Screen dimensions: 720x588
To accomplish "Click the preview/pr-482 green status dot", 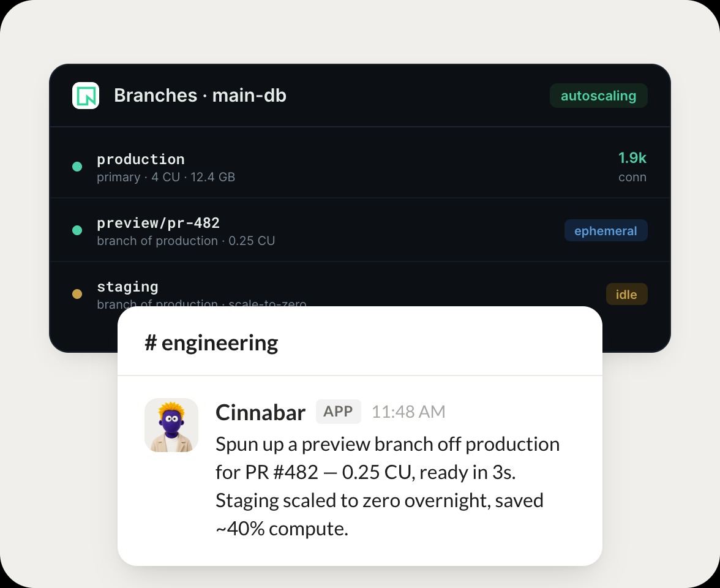I will coord(77,230).
